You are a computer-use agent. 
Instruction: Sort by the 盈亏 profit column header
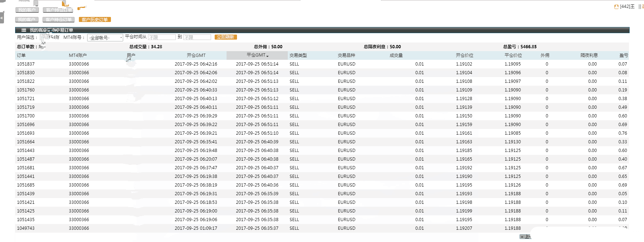(623, 55)
